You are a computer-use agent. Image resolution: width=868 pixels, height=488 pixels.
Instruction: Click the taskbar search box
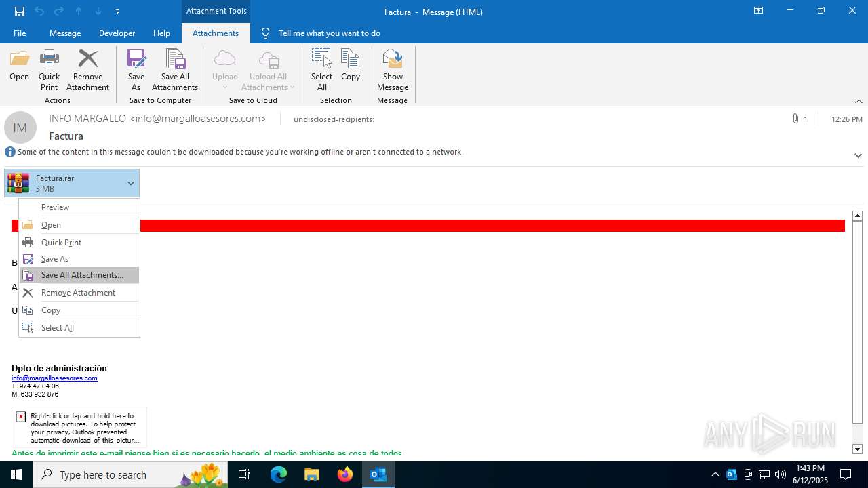pos(131,474)
